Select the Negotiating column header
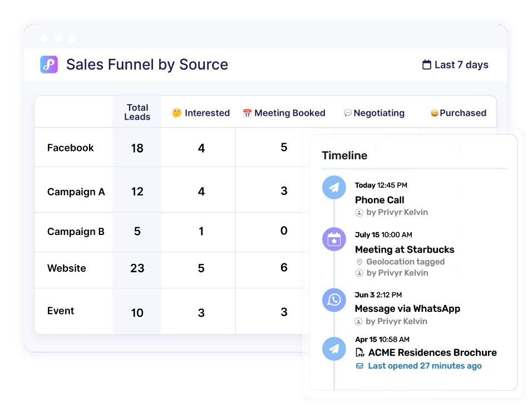The width and height of the screenshot is (532, 407). pos(374,112)
